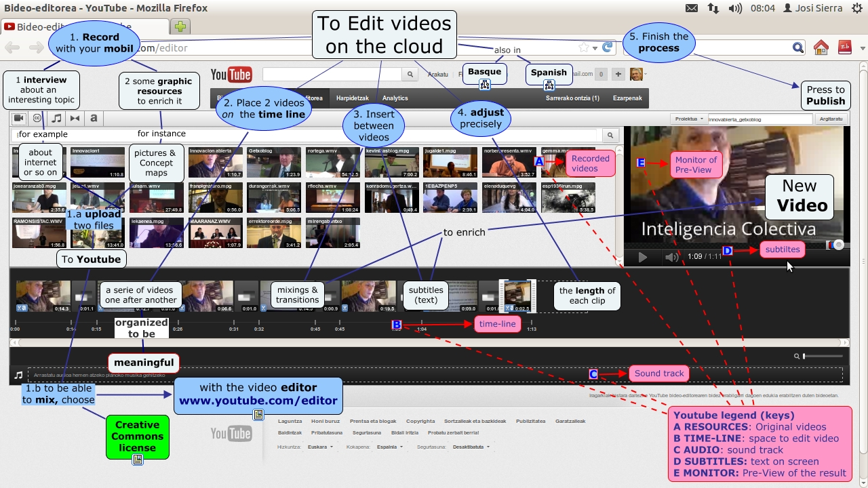Viewport: 868px width, 488px height.
Task: Select the lekaenea.mpg video thumbnail
Action: coord(157,232)
